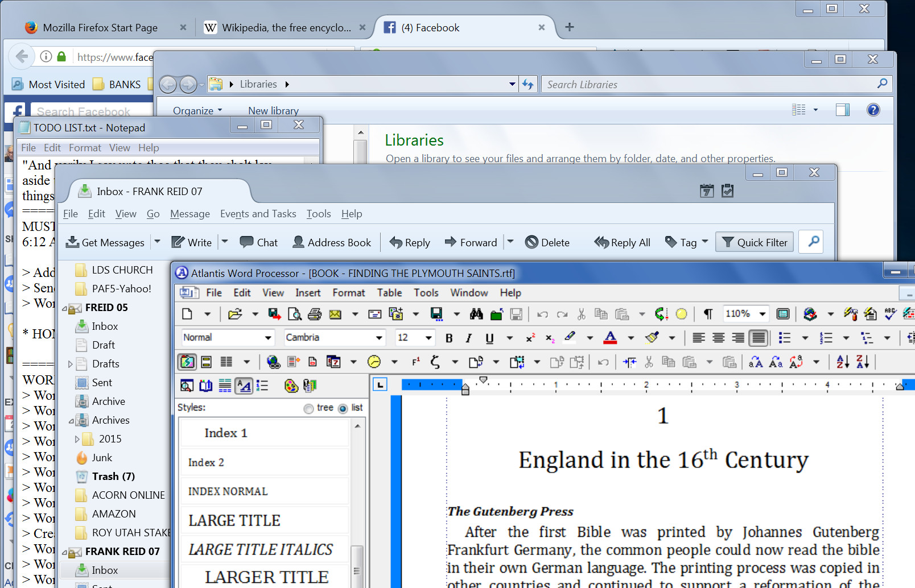
Task: Click the binoculars Find icon
Action: coord(476,314)
